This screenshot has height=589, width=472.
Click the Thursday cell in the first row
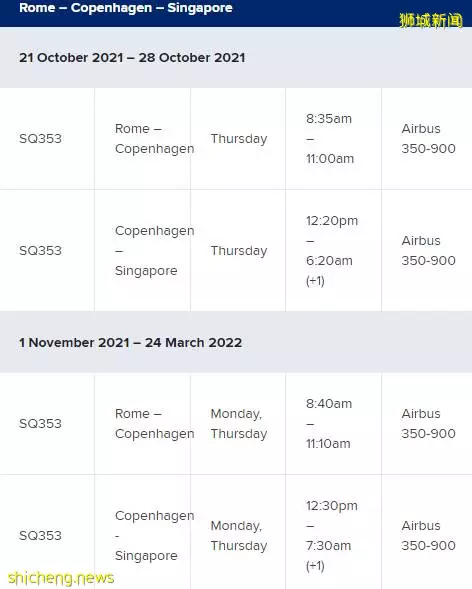(x=239, y=139)
